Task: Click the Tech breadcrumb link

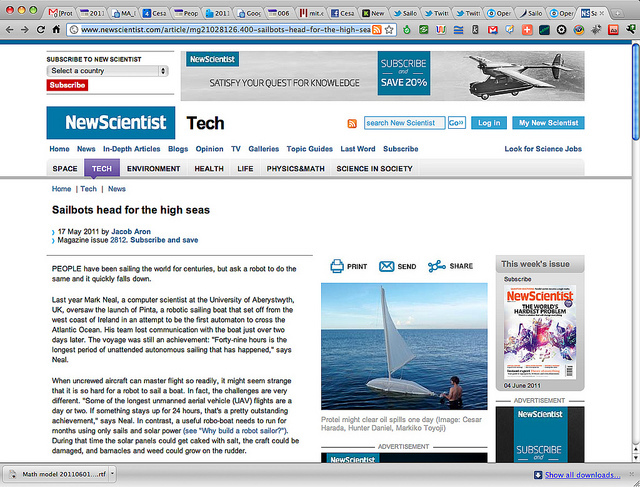Action: point(89,189)
